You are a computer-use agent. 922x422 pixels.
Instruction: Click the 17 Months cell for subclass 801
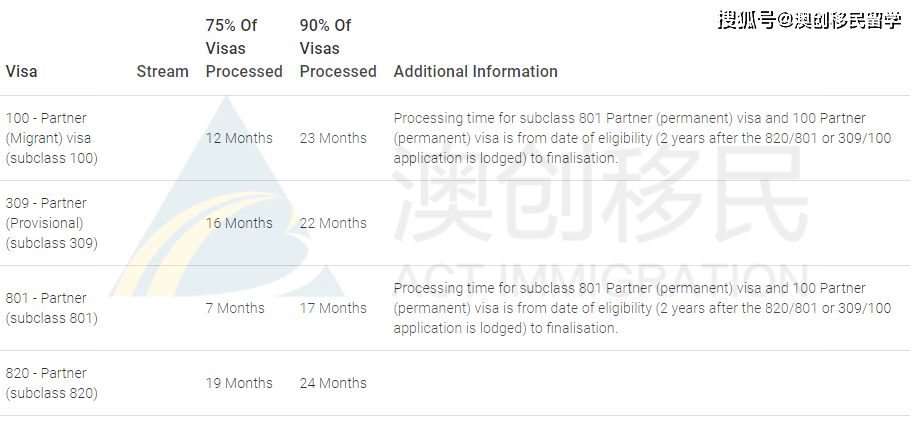tap(333, 308)
